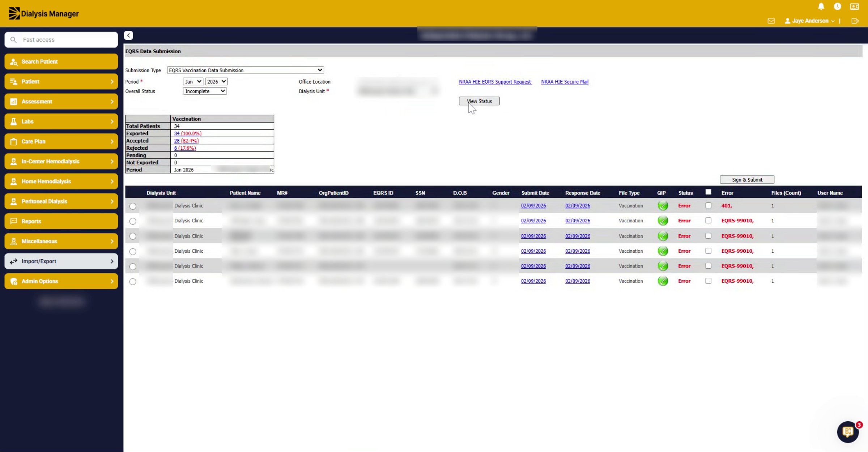Check the checkbox in the last table row
Image resolution: width=868 pixels, height=452 pixels.
(708, 281)
